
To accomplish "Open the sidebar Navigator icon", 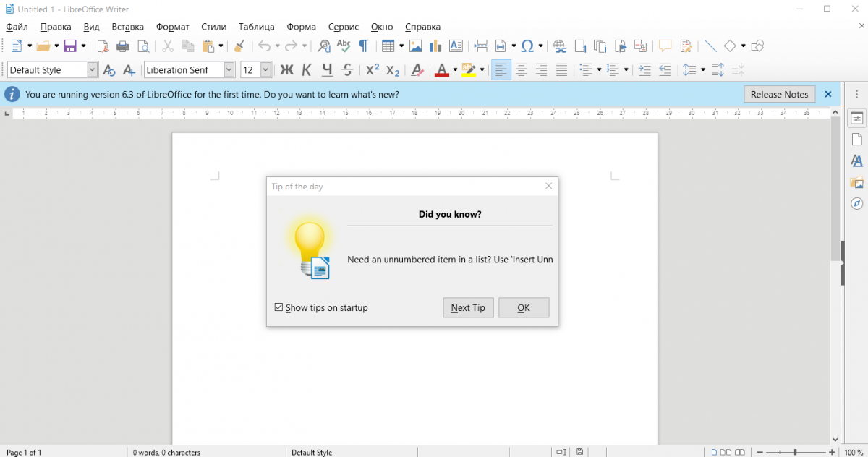I will pos(856,204).
